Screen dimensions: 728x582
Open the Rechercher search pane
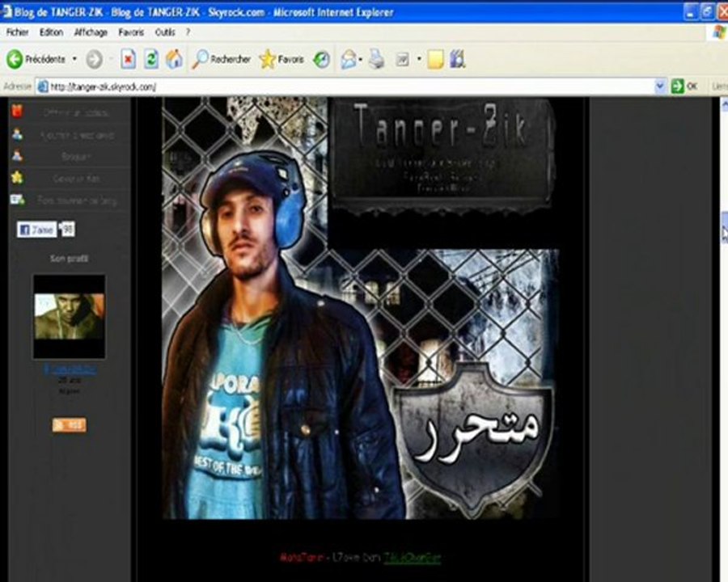(221, 59)
